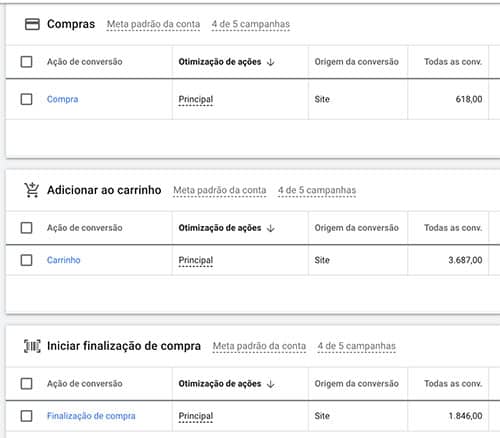Click sort arrow in Adicionar ao carrinho table
500x438 pixels.
[x=271, y=228]
